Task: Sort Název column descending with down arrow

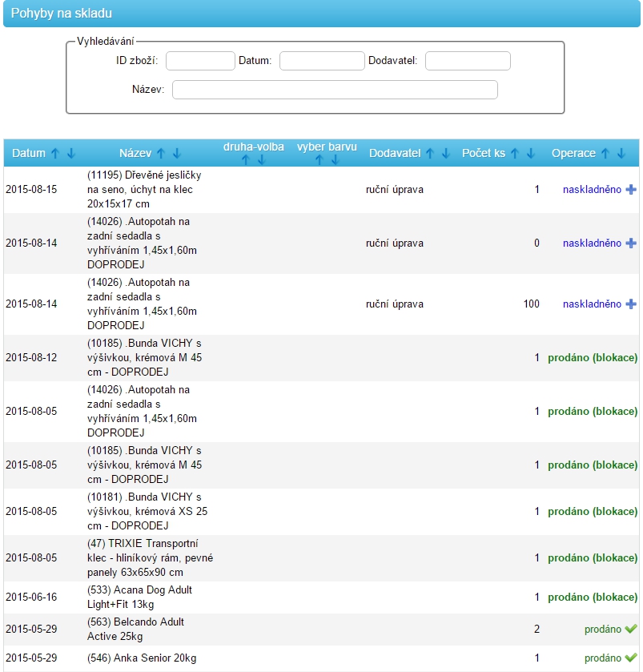Action: 176,153
